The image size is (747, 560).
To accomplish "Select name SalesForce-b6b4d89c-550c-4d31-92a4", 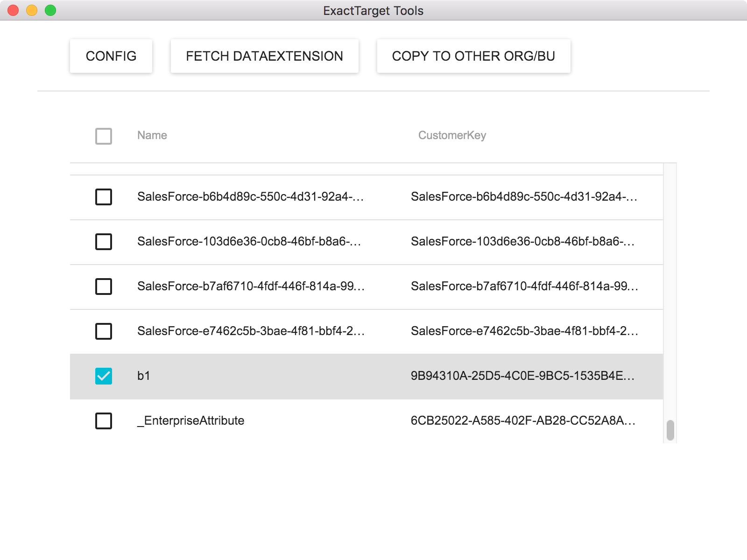I will click(251, 197).
